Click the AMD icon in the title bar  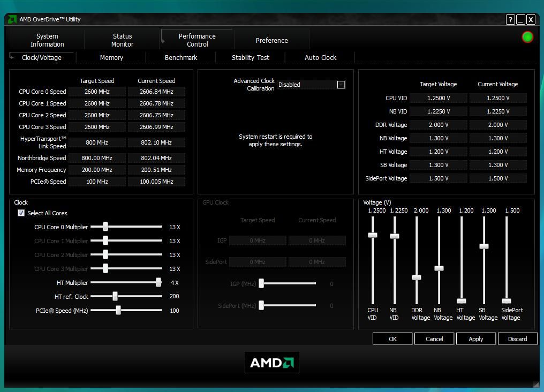(x=11, y=19)
